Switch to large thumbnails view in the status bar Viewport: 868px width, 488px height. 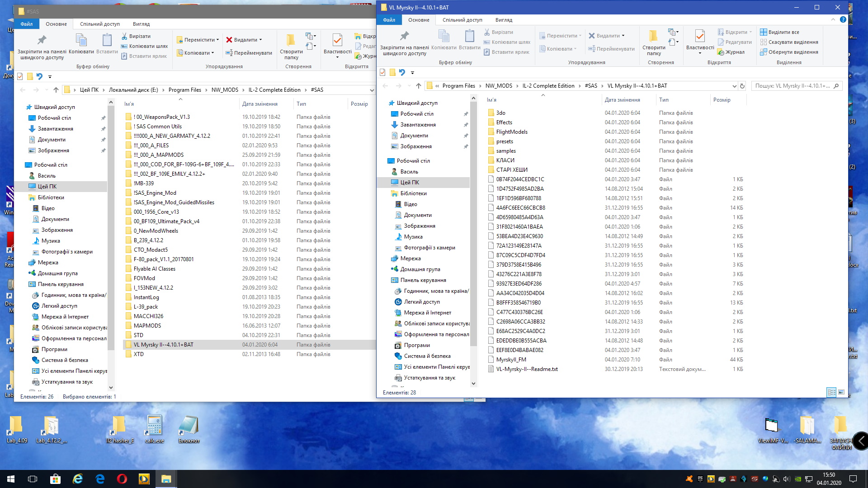pos(841,392)
